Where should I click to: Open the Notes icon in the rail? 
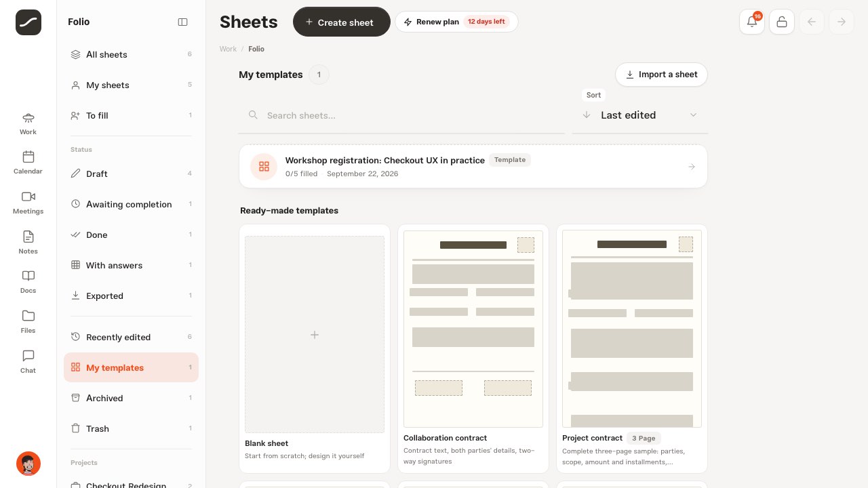pyautogui.click(x=28, y=243)
